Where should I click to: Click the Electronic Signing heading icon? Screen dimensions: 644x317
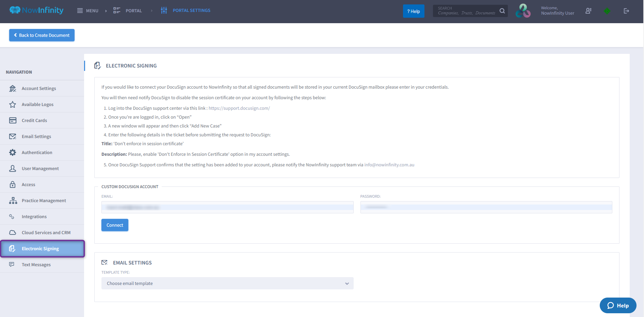coord(97,65)
